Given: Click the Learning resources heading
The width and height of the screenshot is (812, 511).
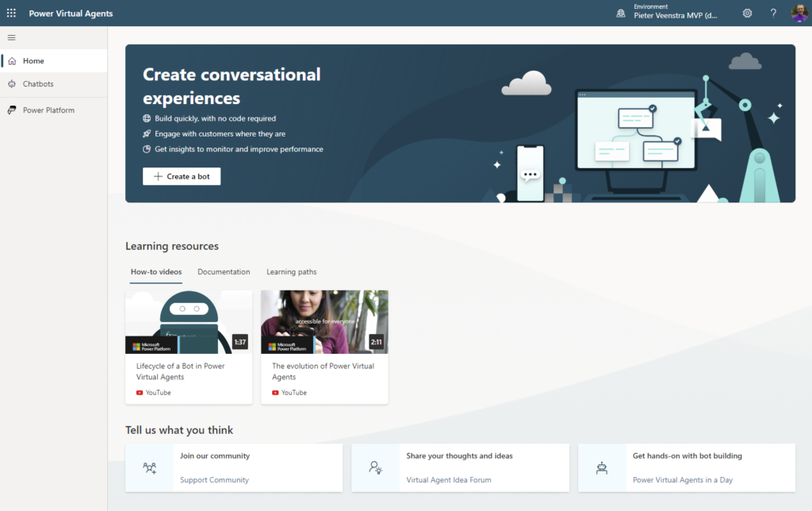Looking at the screenshot, I should (172, 246).
